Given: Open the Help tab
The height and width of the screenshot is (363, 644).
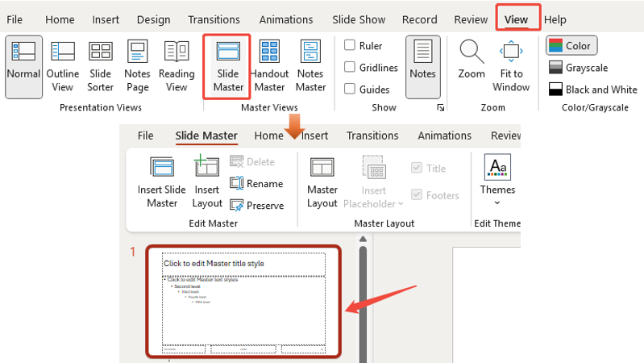Looking at the screenshot, I should tap(555, 19).
